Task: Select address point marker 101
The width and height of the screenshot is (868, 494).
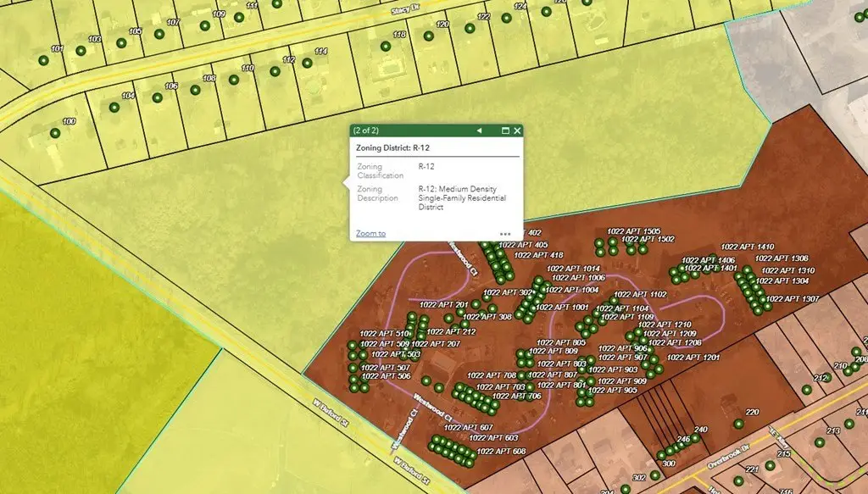Action: (x=44, y=60)
